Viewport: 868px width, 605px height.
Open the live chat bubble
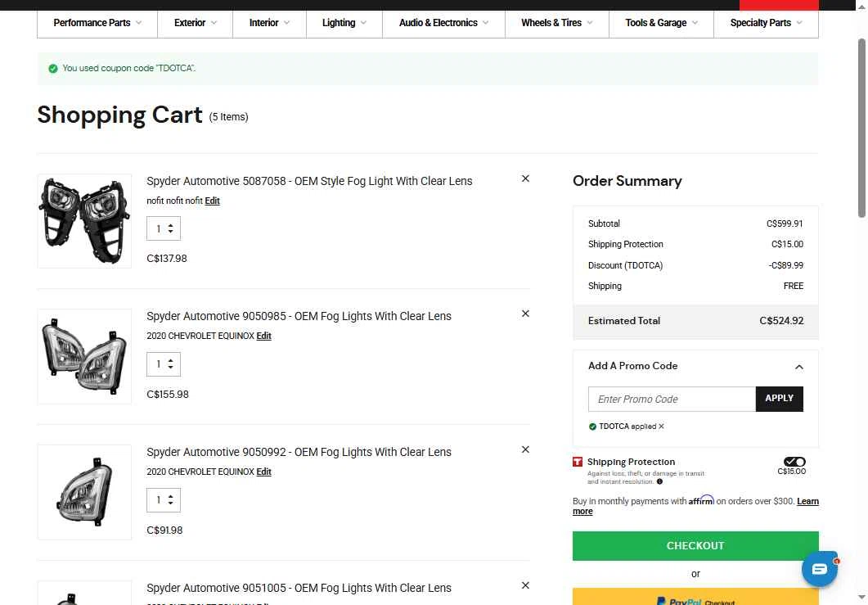tap(819, 568)
